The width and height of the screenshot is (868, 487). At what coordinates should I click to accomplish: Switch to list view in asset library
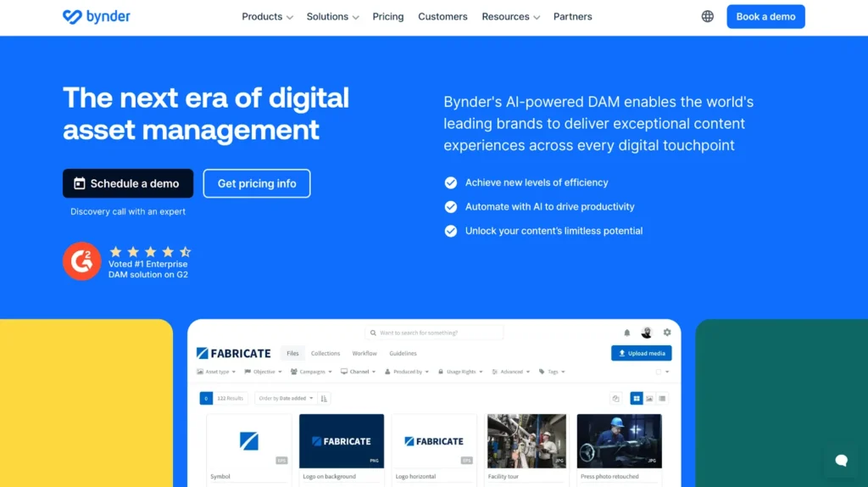[662, 398]
